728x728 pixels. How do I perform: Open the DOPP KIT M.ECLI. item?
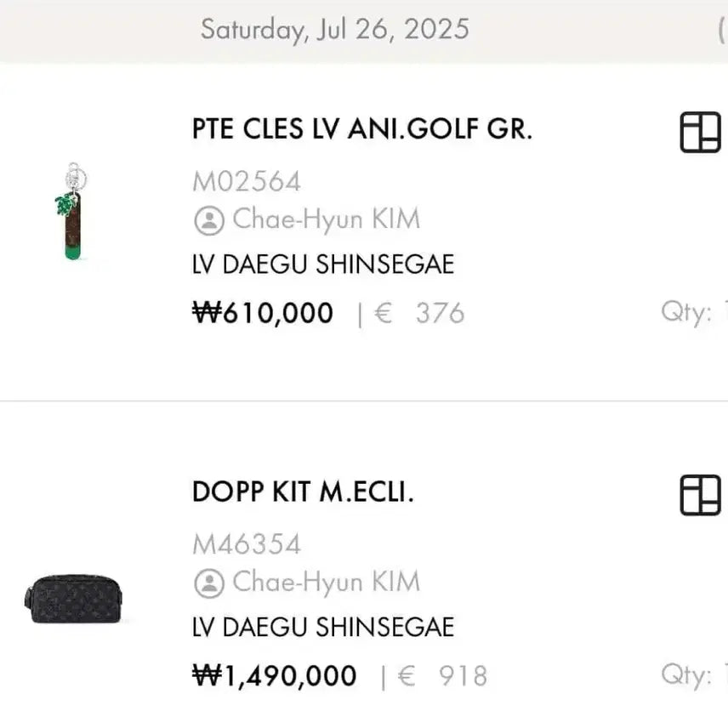[303, 492]
